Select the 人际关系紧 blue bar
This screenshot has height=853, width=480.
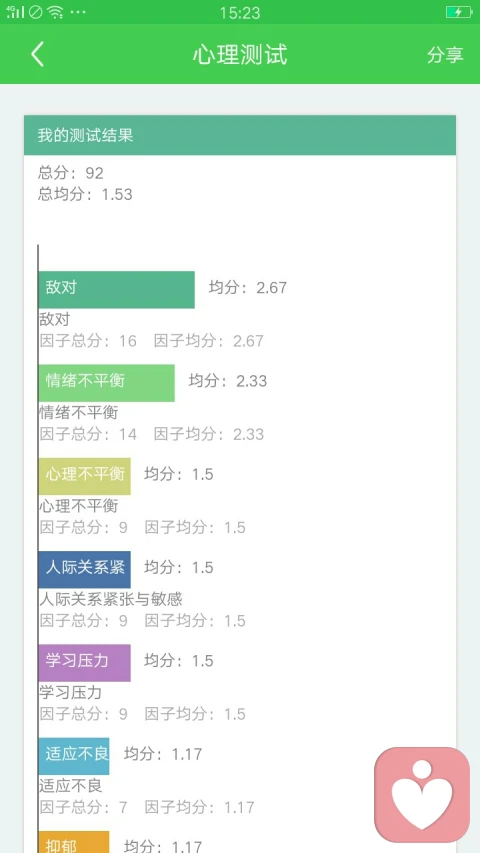[84, 569]
